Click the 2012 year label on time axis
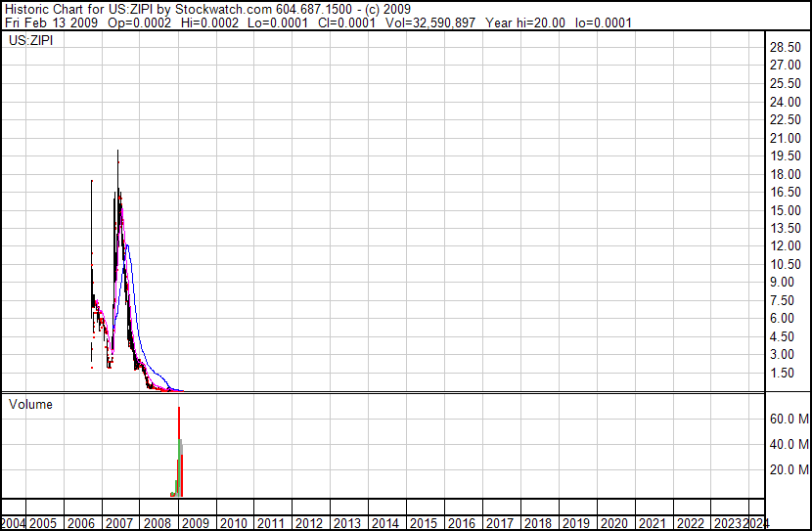 click(x=309, y=523)
